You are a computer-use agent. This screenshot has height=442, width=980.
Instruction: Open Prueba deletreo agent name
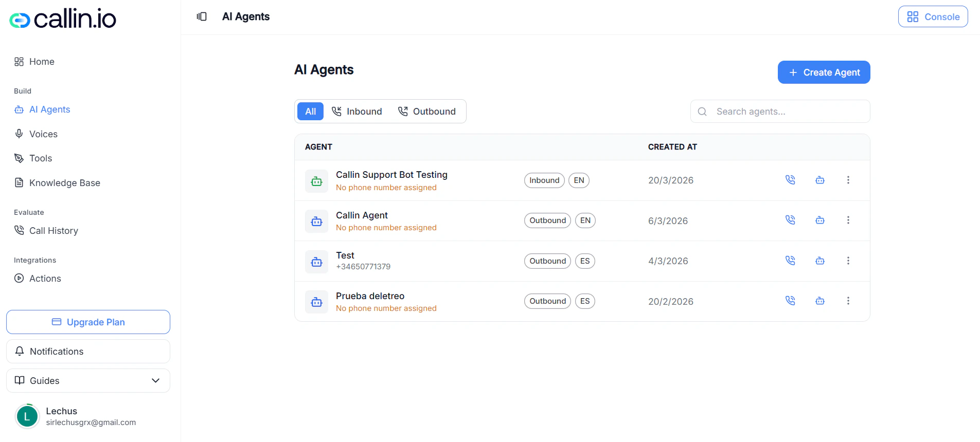370,296
